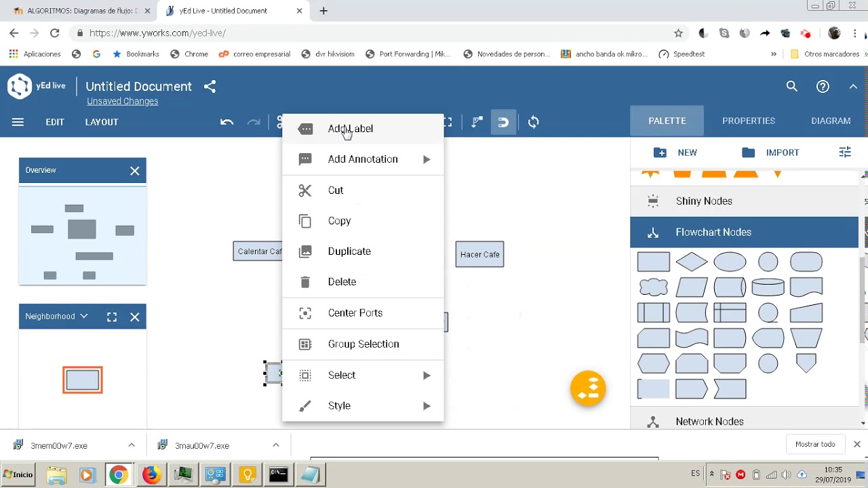Click the palette vertical scrollbar
The width and height of the screenshot is (868, 488).
coord(863,298)
